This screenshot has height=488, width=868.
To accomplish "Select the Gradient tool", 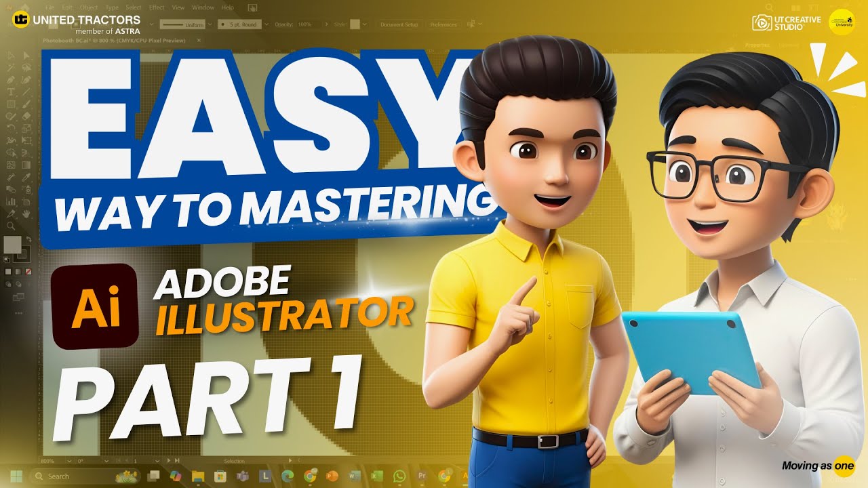I will (x=26, y=165).
